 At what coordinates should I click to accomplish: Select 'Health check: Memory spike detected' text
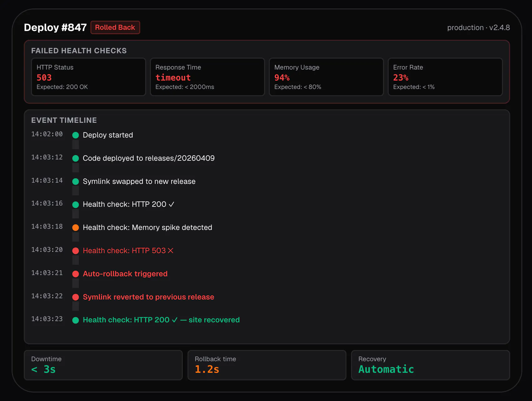coord(147,227)
